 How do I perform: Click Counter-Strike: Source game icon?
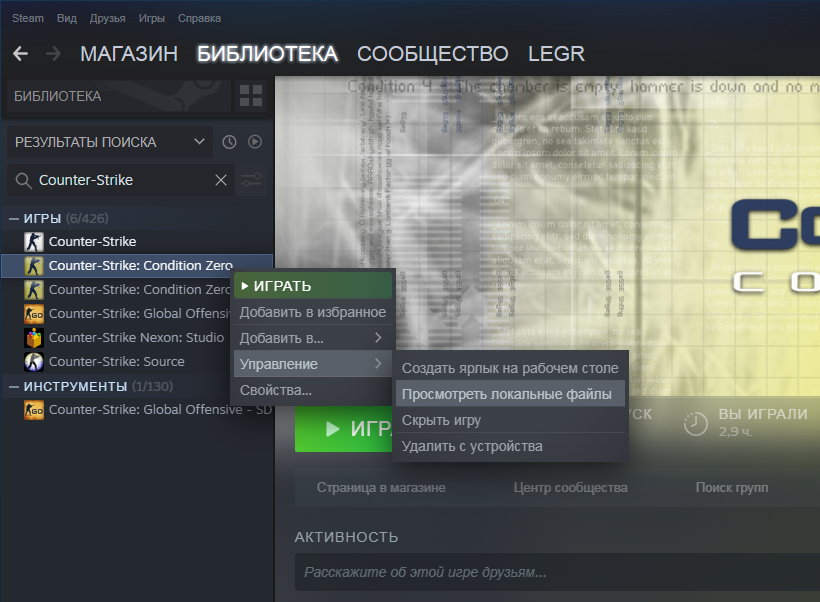pos(33,362)
